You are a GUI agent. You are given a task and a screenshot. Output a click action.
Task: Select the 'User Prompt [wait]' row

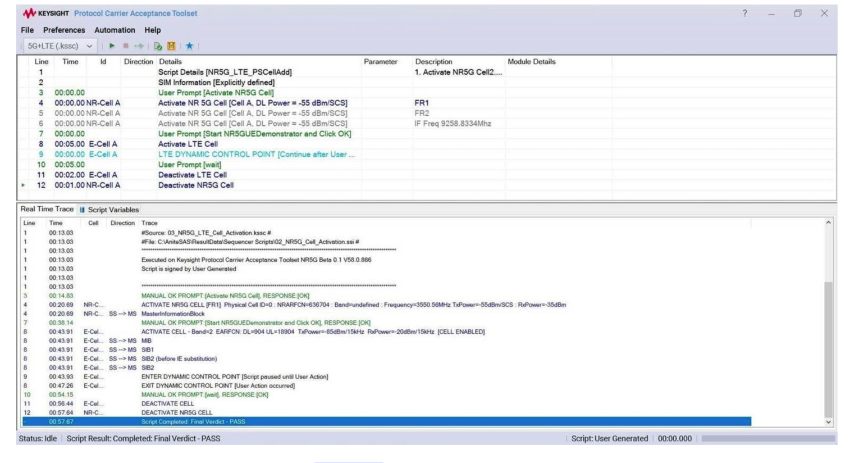pos(189,165)
